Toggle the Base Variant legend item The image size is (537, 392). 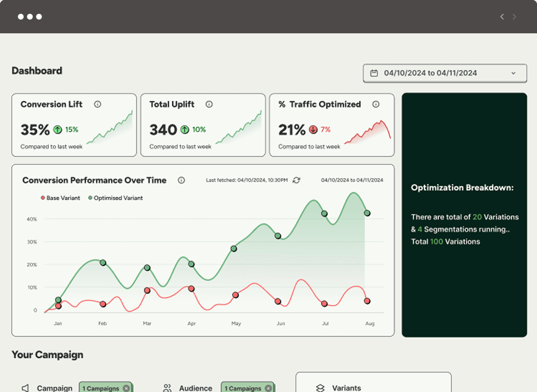(60, 198)
